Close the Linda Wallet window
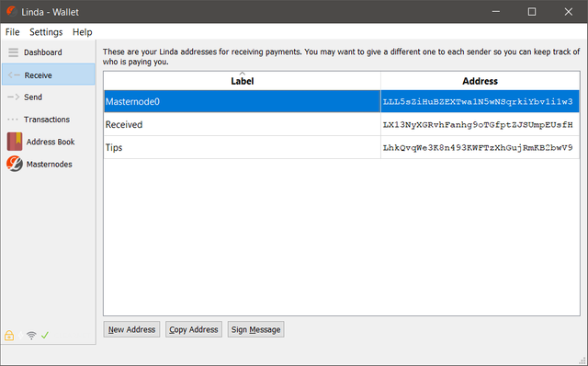The width and height of the screenshot is (588, 366). [569, 12]
